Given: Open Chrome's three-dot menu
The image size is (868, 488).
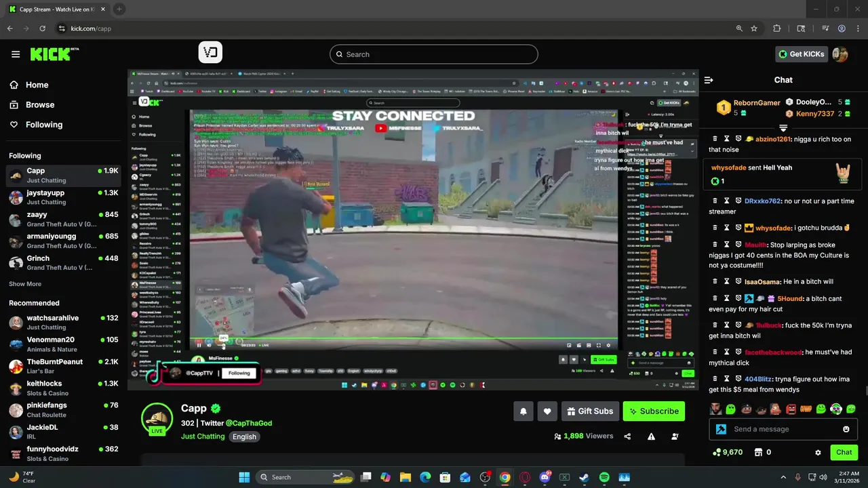Looking at the screenshot, I should click(x=857, y=28).
